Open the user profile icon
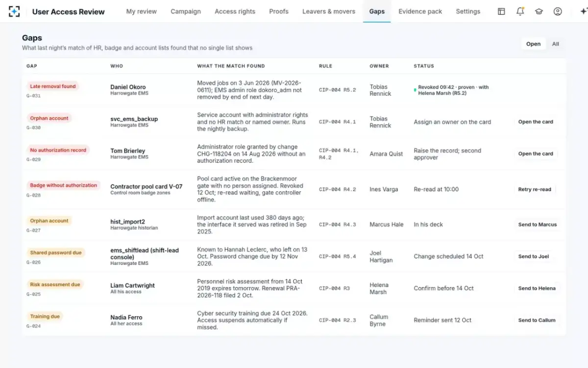 click(x=558, y=11)
